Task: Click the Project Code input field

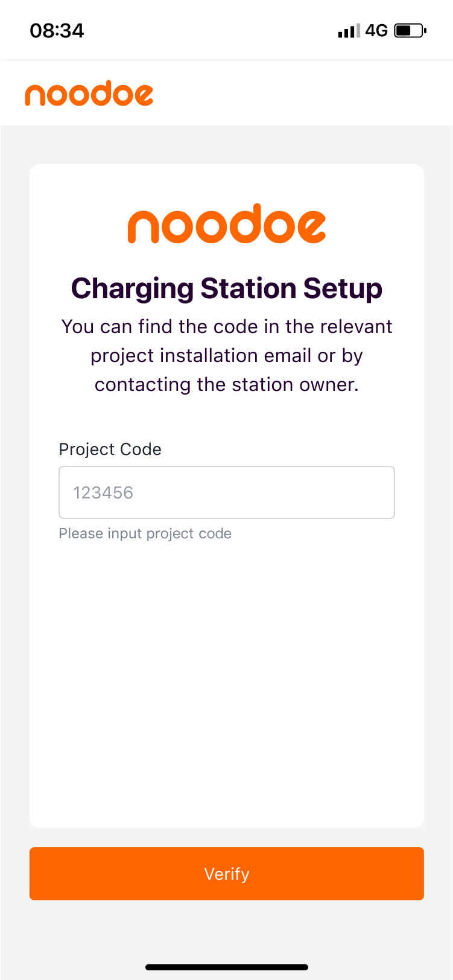Action: (227, 492)
